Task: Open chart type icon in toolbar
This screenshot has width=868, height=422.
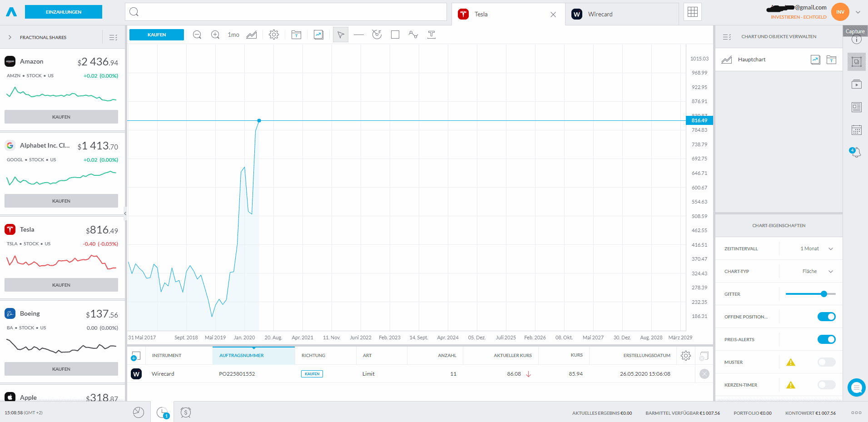Action: click(252, 35)
